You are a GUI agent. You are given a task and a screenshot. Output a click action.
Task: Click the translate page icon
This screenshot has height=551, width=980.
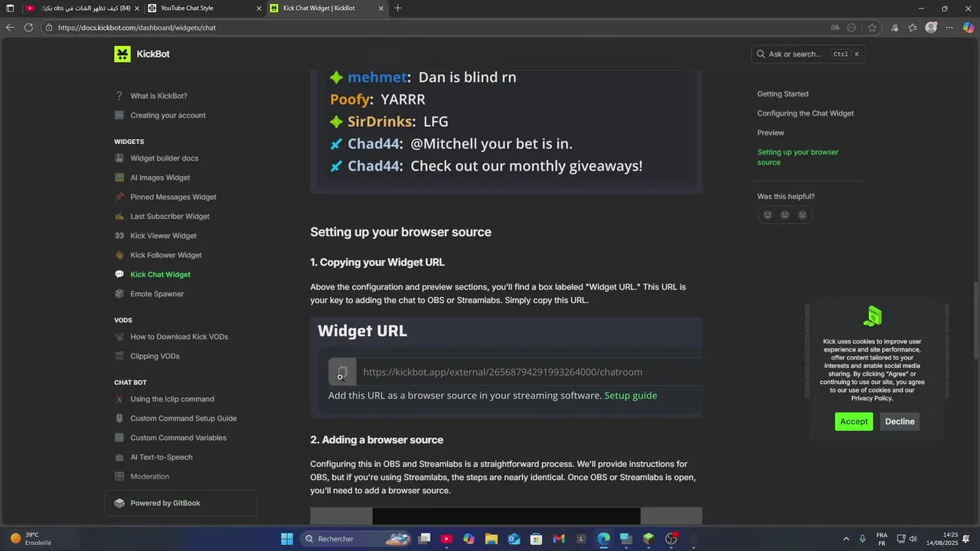pos(835,28)
